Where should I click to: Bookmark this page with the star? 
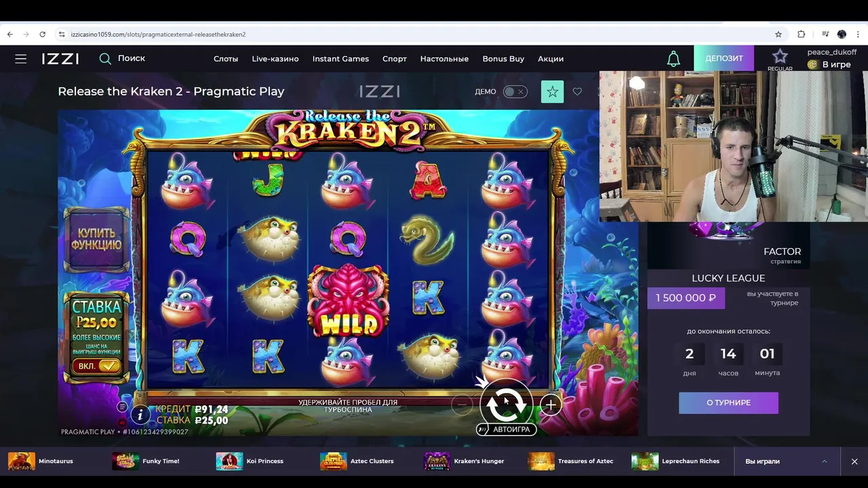click(x=778, y=34)
